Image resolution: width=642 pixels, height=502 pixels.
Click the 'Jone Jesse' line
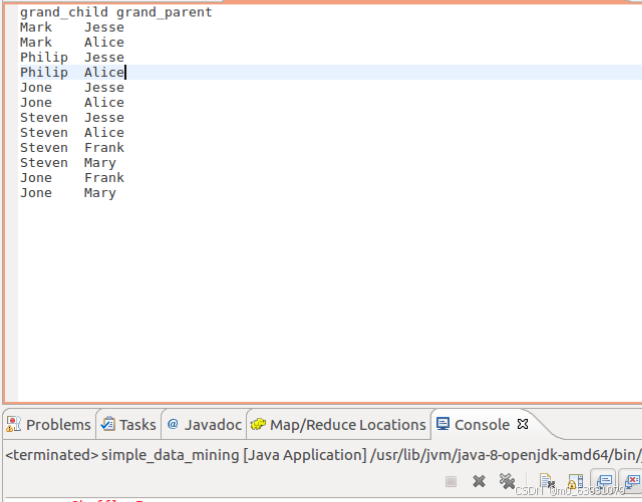[72, 88]
